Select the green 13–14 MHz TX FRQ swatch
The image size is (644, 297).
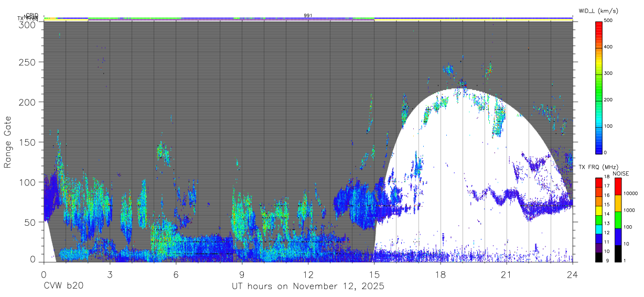tap(599, 219)
